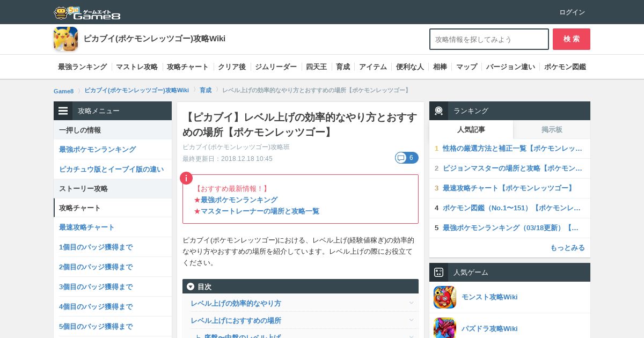Click the Game8 logo in header
This screenshot has width=644, height=338.
tap(87, 12)
